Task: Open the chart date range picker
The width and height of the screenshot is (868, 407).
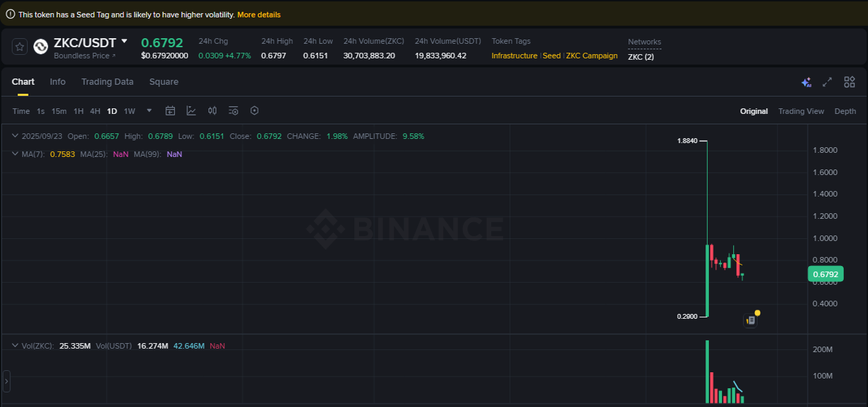Action: [x=170, y=110]
